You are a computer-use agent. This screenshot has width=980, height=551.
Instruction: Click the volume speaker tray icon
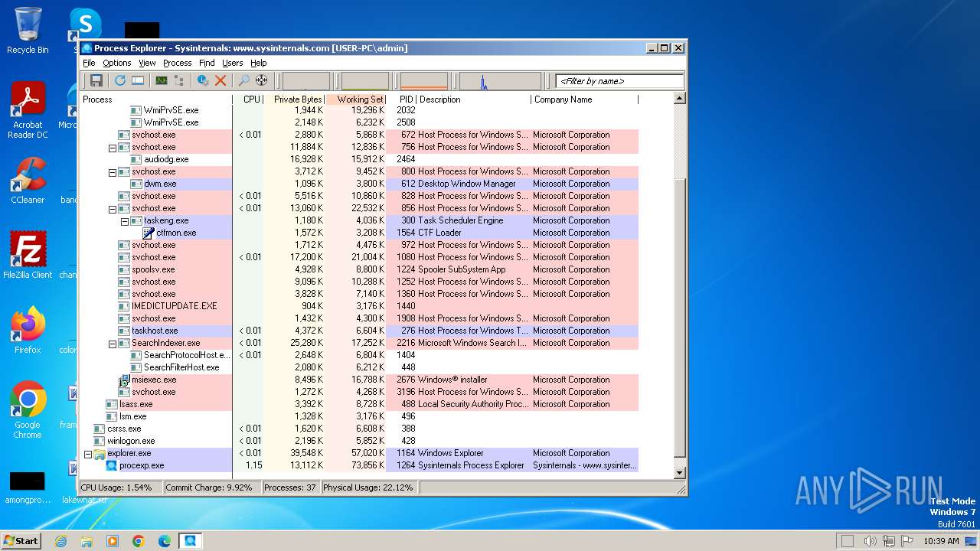871,541
